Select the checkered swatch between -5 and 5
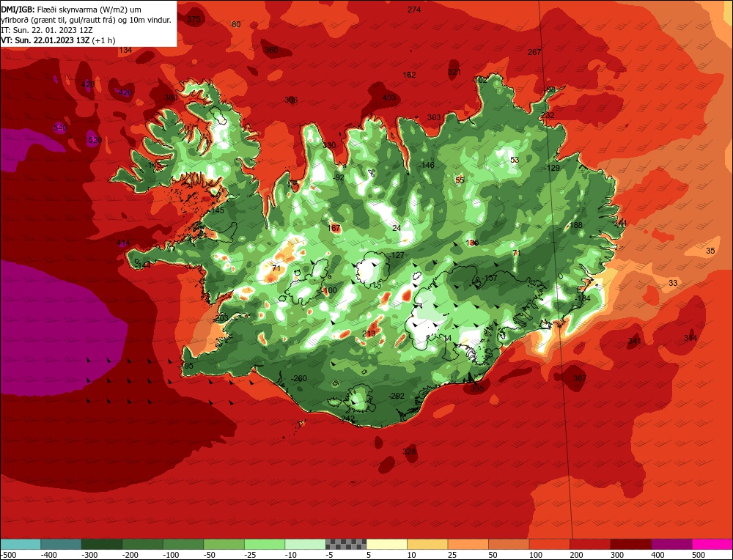Image resolution: width=733 pixels, height=560 pixels. click(346, 544)
